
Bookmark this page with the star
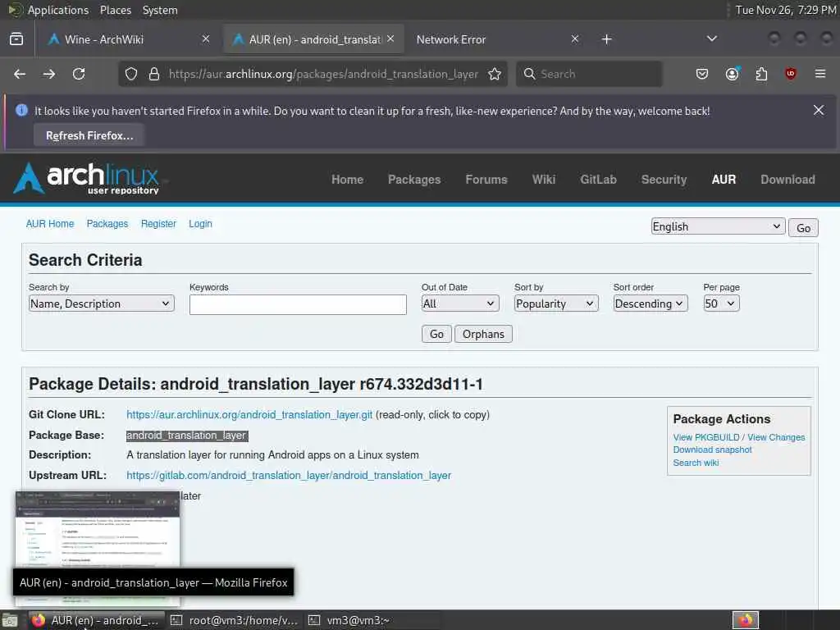tap(495, 74)
